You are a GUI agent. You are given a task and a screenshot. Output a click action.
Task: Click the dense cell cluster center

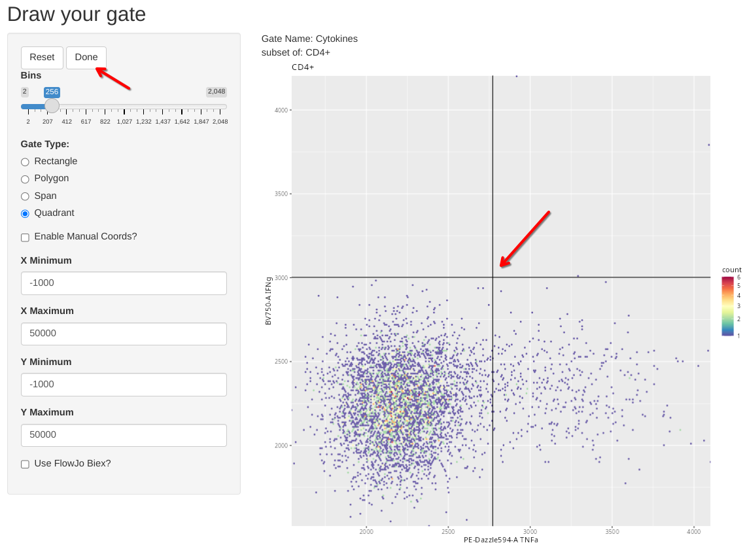(392, 406)
